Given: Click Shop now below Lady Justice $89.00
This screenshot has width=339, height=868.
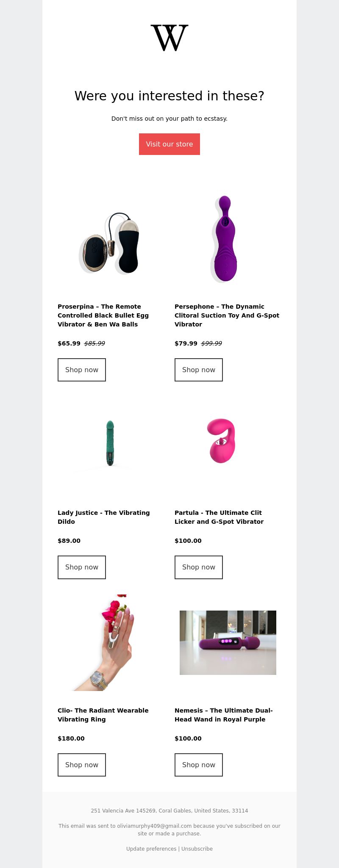Looking at the screenshot, I should click(x=82, y=567).
